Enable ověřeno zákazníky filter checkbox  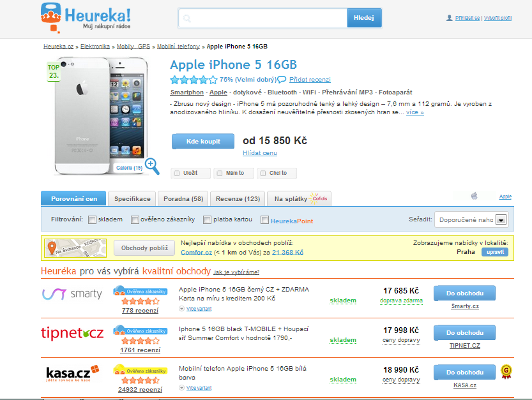point(135,219)
